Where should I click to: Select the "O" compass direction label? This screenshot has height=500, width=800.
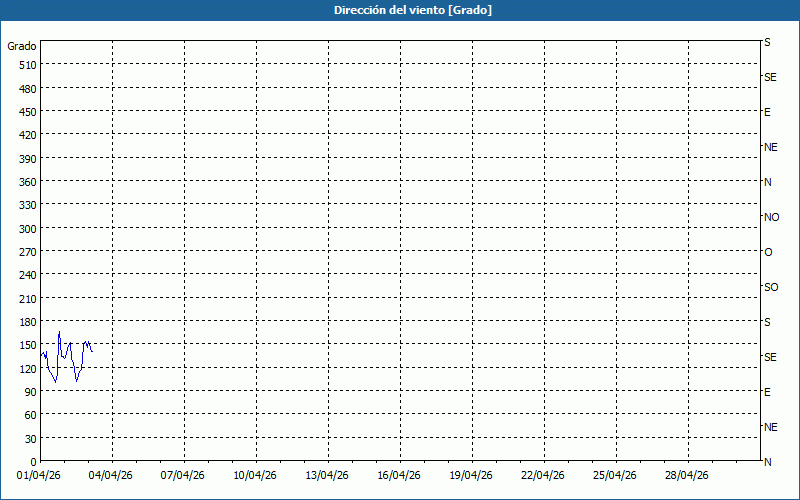coord(768,252)
